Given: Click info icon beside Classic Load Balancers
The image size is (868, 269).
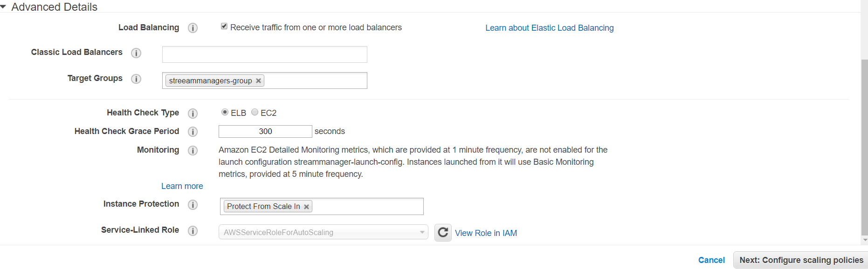Looking at the screenshot, I should tap(136, 53).
